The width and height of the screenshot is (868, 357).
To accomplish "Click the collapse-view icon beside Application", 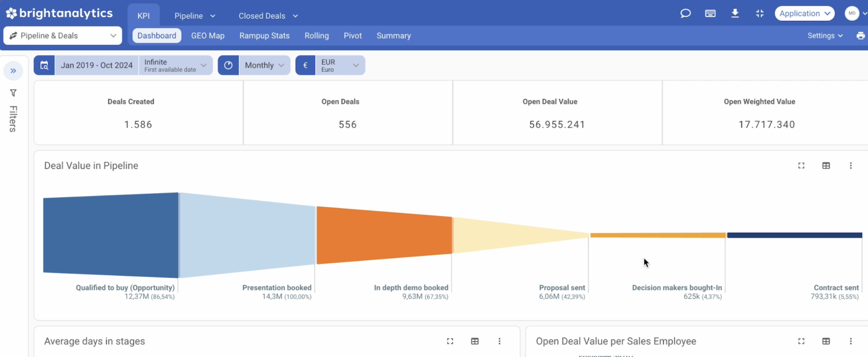I will coord(759,12).
